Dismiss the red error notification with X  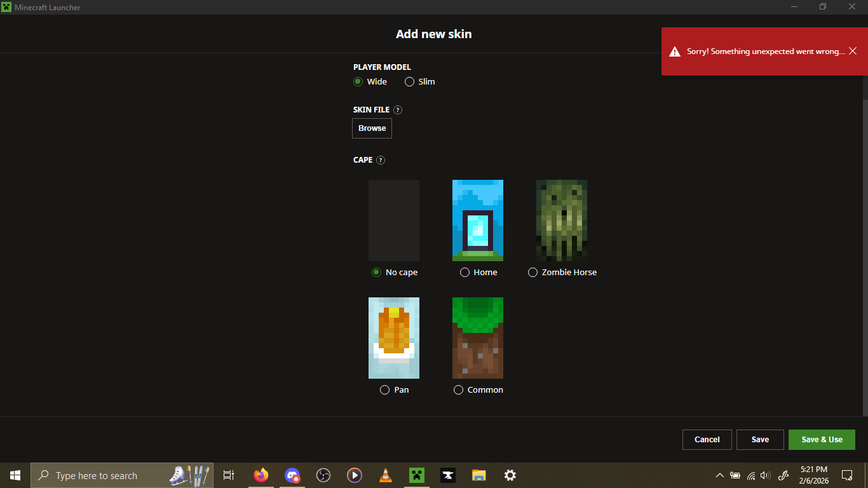(853, 51)
